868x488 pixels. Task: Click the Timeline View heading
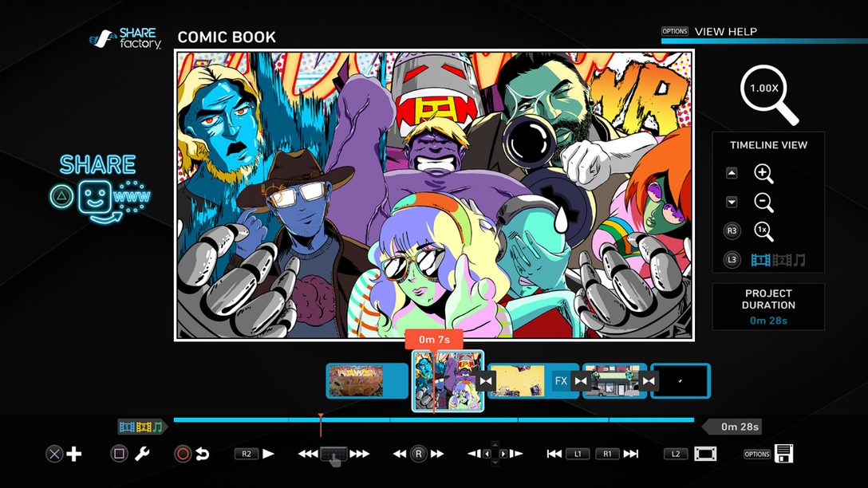click(768, 145)
